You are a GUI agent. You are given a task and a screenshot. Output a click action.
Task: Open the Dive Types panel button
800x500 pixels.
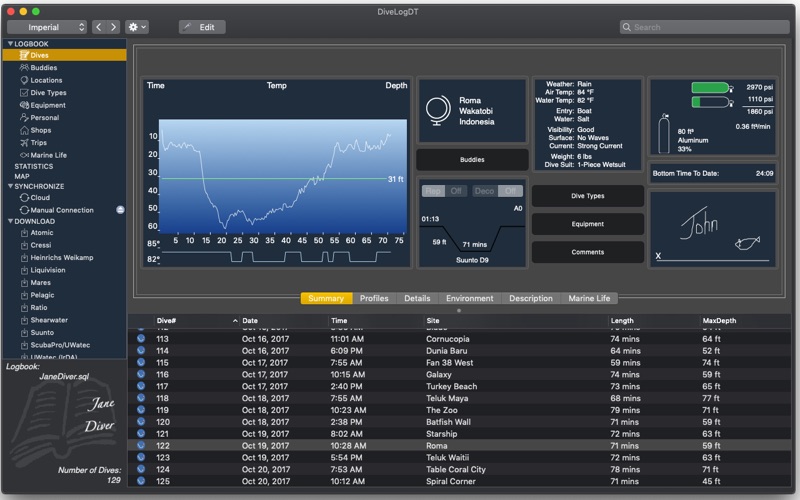(587, 196)
